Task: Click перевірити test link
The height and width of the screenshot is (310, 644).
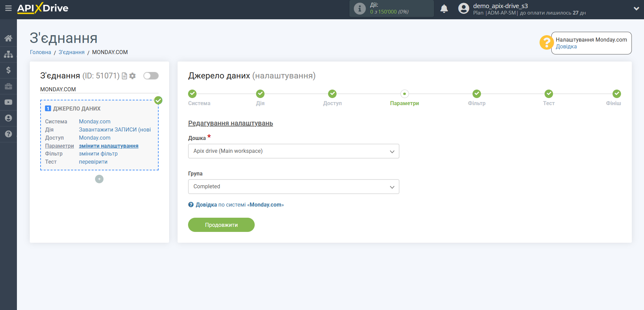Action: tap(93, 162)
